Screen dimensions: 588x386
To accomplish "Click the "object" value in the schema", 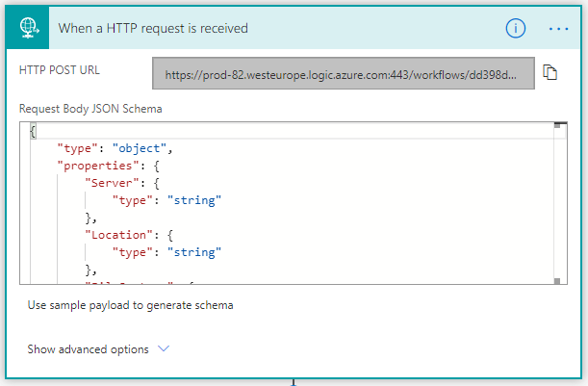I will pos(140,148).
